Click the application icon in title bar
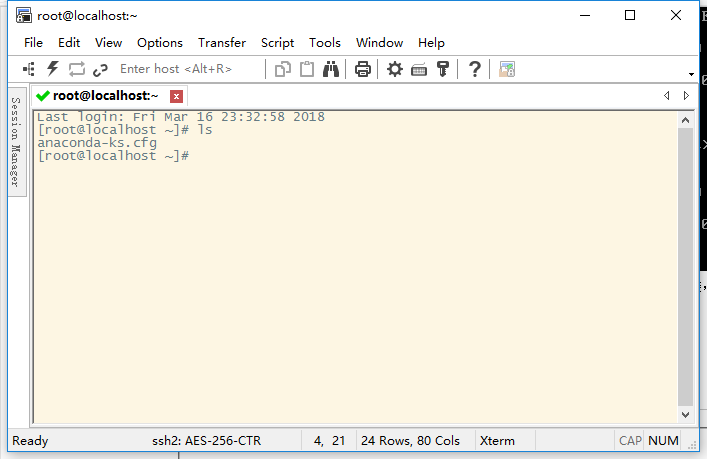Image resolution: width=707 pixels, height=459 pixels. pos(23,15)
